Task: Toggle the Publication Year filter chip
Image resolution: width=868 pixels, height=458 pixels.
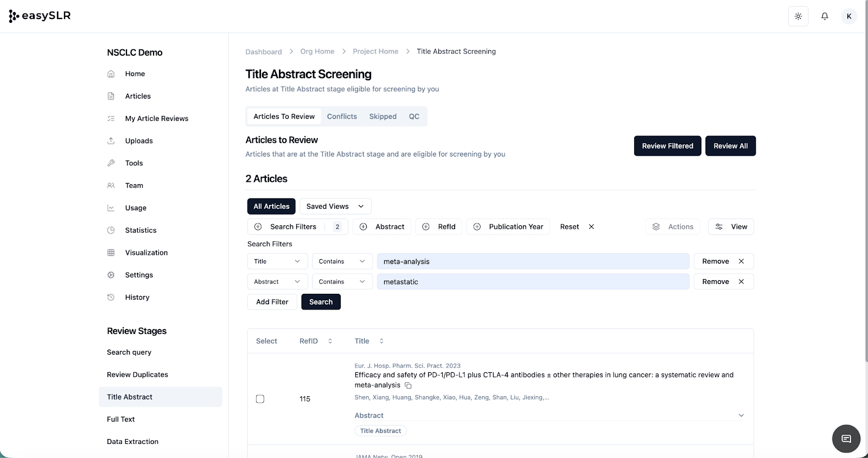Action: coord(508,227)
